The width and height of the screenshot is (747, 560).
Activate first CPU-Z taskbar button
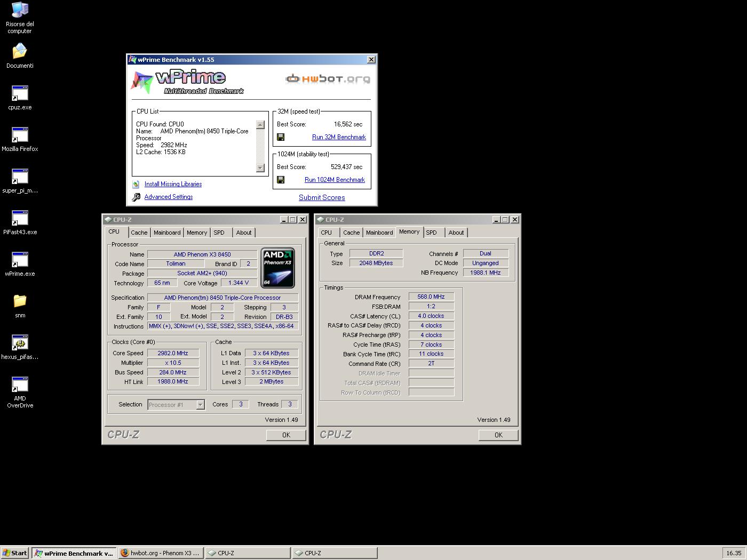(x=247, y=553)
